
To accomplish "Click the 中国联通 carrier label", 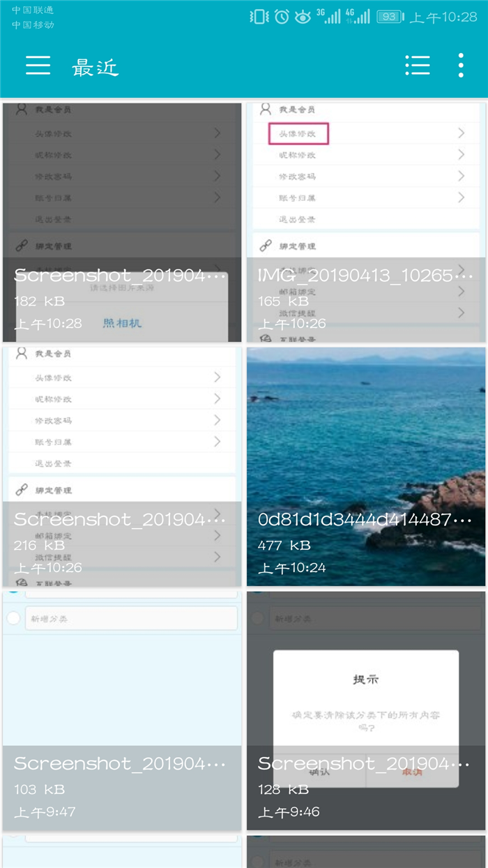I will coord(33,10).
